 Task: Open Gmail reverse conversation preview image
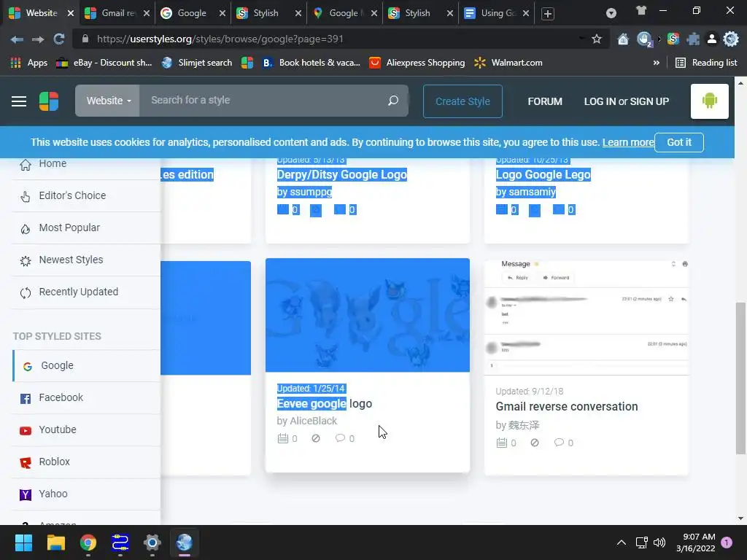pyautogui.click(x=587, y=316)
